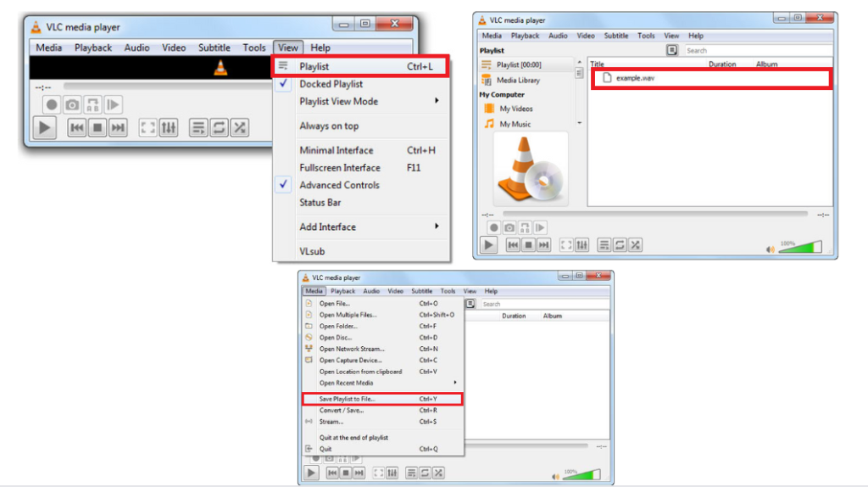Screen dimensions: 868x487
Task: Select Open Location from clipboard
Action: click(382, 372)
